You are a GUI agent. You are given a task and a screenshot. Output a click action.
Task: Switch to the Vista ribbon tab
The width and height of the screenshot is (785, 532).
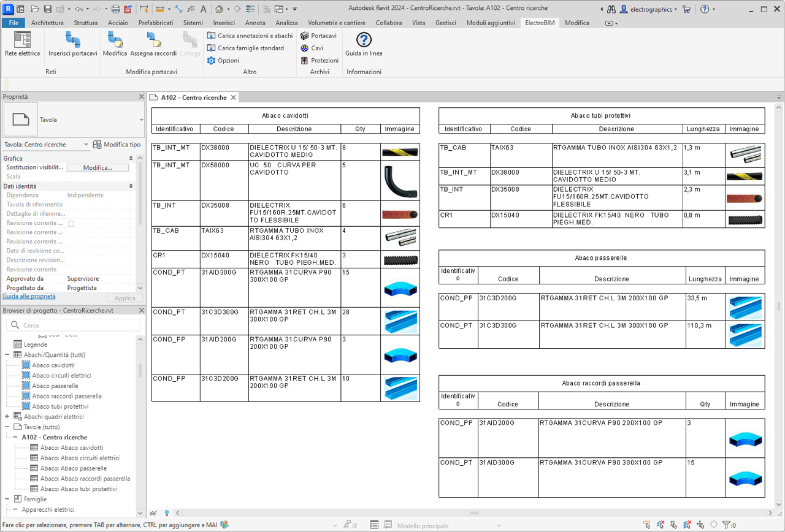[419, 23]
